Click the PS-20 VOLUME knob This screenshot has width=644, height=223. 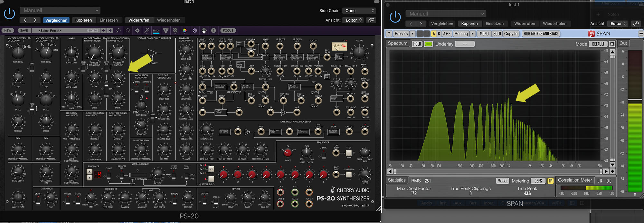pos(359,52)
